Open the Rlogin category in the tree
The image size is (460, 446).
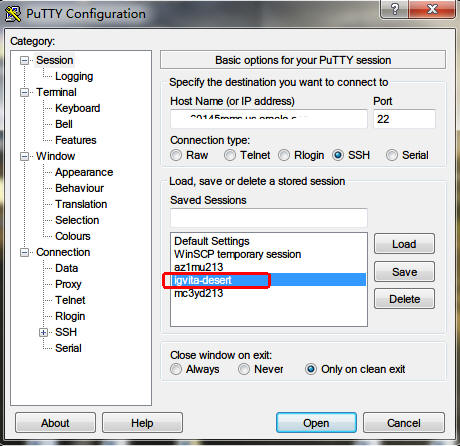[70, 316]
